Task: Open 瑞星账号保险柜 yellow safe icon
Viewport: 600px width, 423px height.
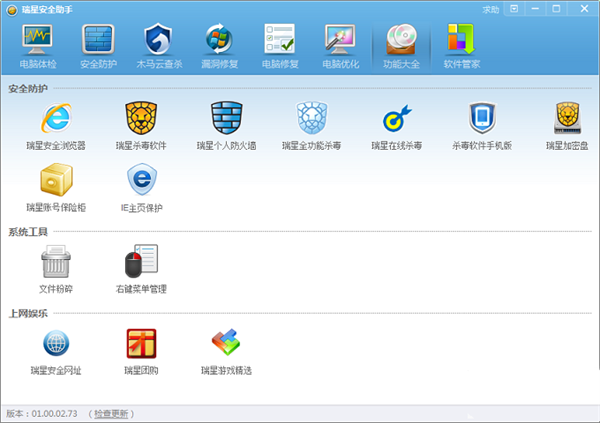Action: coord(56,180)
